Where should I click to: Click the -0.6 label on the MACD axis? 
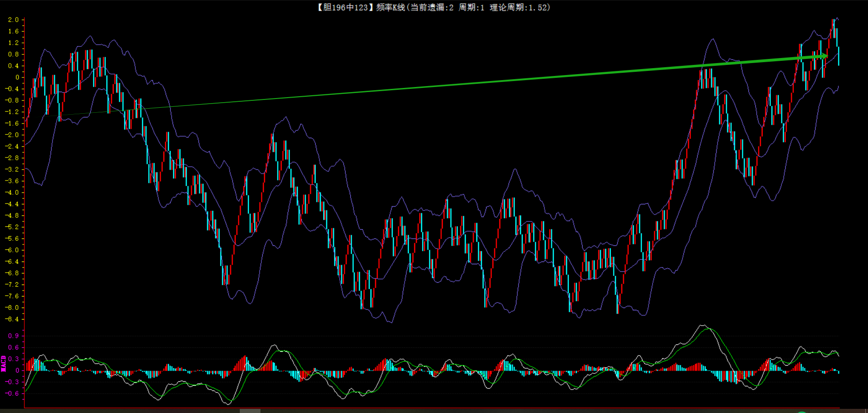pos(12,393)
